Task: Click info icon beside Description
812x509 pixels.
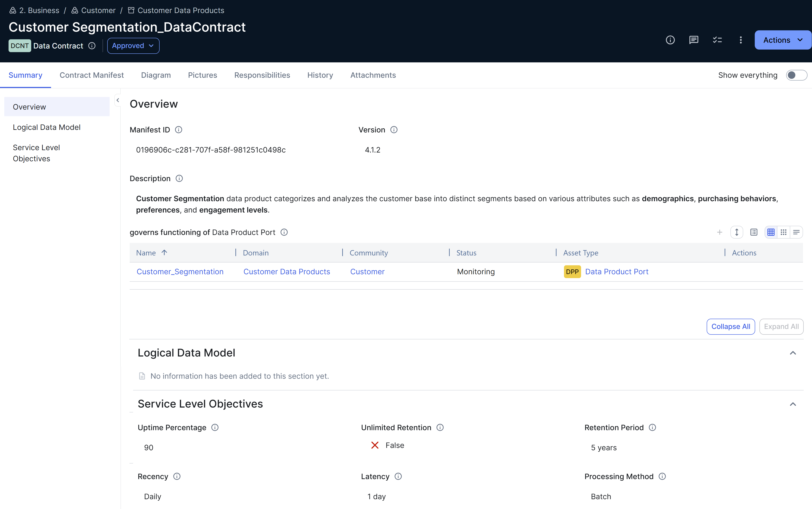Action: (x=179, y=178)
